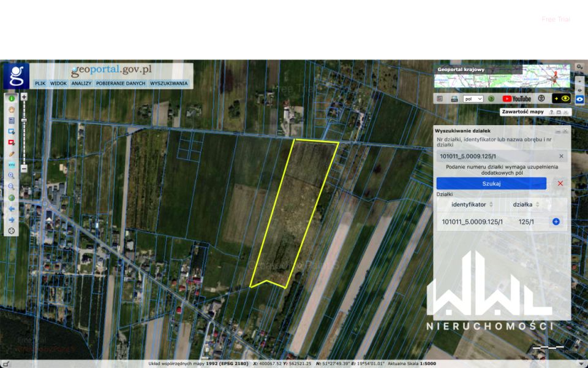
Task: Go to previous map view arrow
Action: [11, 209]
